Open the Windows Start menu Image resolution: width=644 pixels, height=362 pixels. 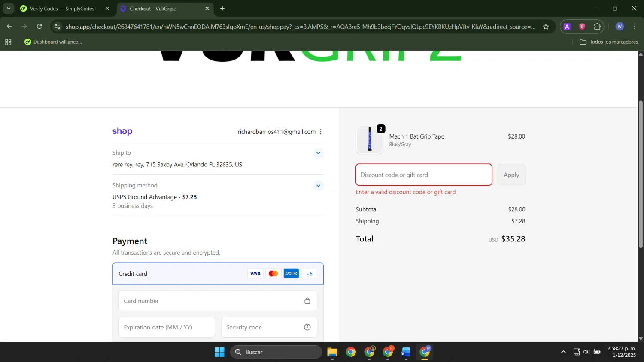pos(219,352)
